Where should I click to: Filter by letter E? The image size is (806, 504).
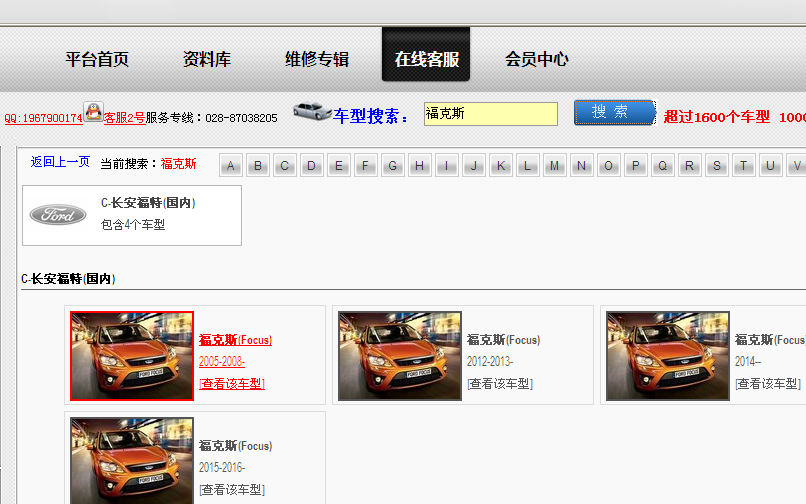pos(339,166)
